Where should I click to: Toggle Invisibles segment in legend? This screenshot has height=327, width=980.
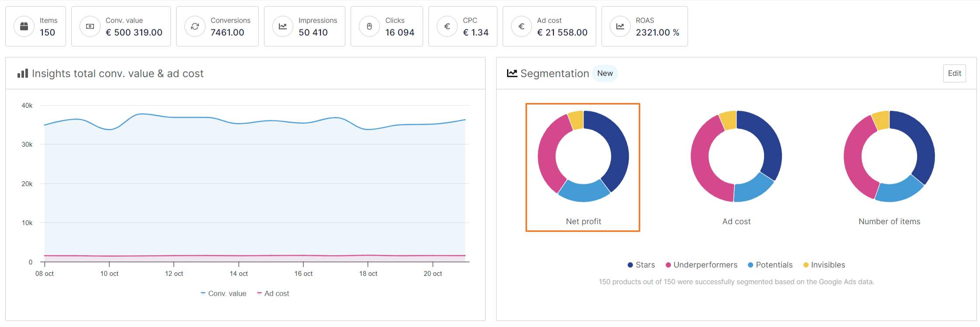click(x=824, y=265)
